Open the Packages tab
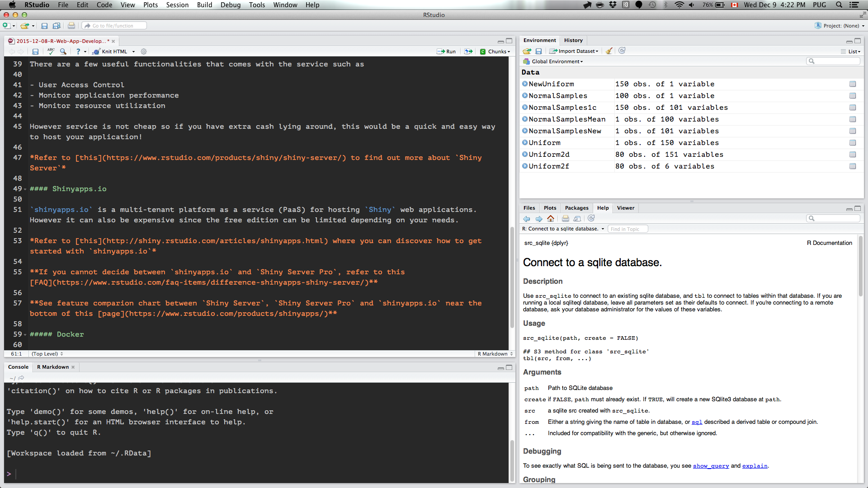868x488 pixels. point(576,208)
